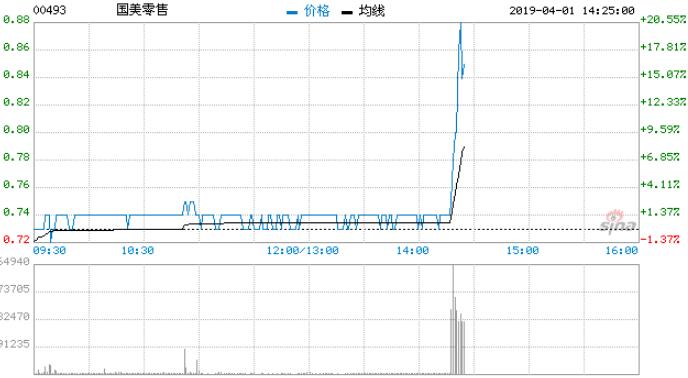The height and width of the screenshot is (378, 688).
Task: Click the +15.07% percent label
Action: pos(663,74)
